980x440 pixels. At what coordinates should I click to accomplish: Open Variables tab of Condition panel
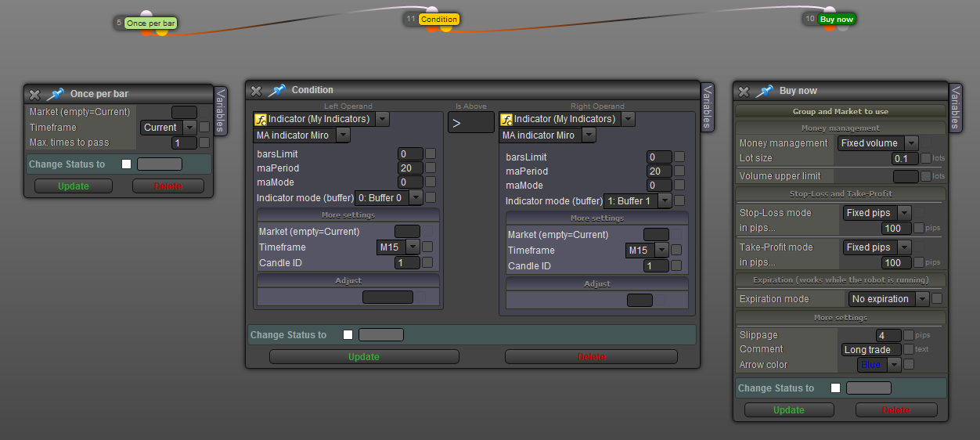(708, 108)
